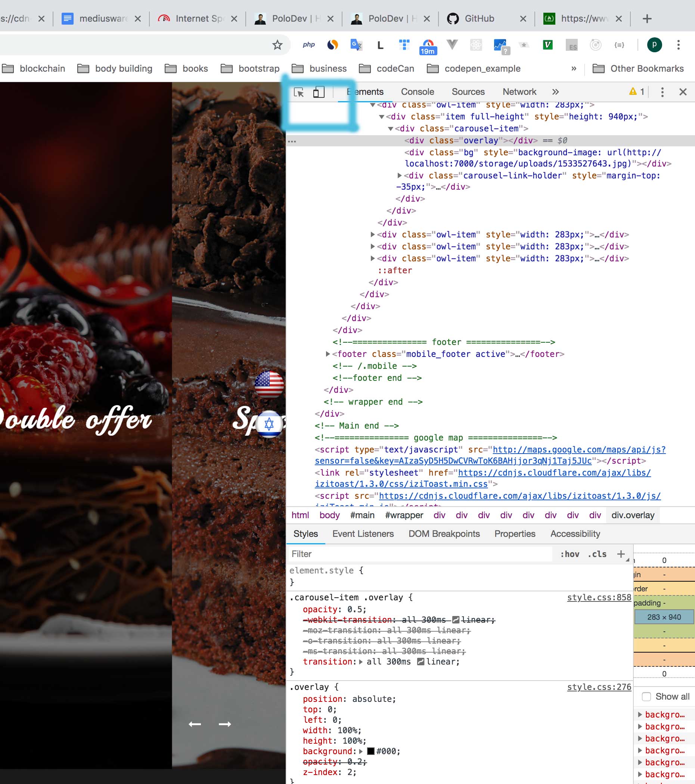This screenshot has width=695, height=784.
Task: Click the 283 × 940 box model content
Action: tap(664, 617)
